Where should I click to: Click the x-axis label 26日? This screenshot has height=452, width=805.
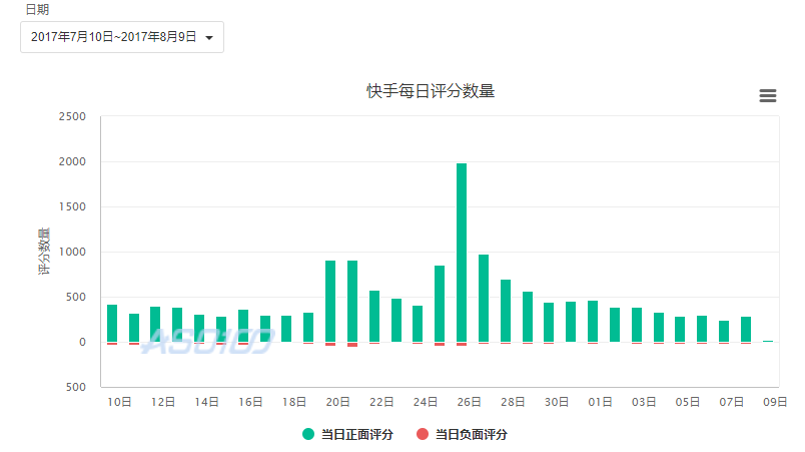pos(469,402)
